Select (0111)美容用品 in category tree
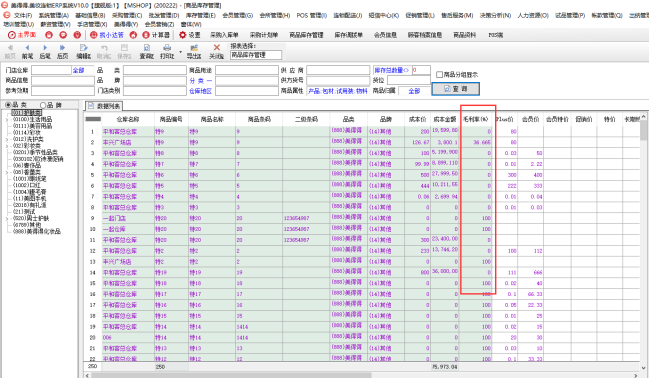This screenshot has height=378, width=650. [32, 126]
